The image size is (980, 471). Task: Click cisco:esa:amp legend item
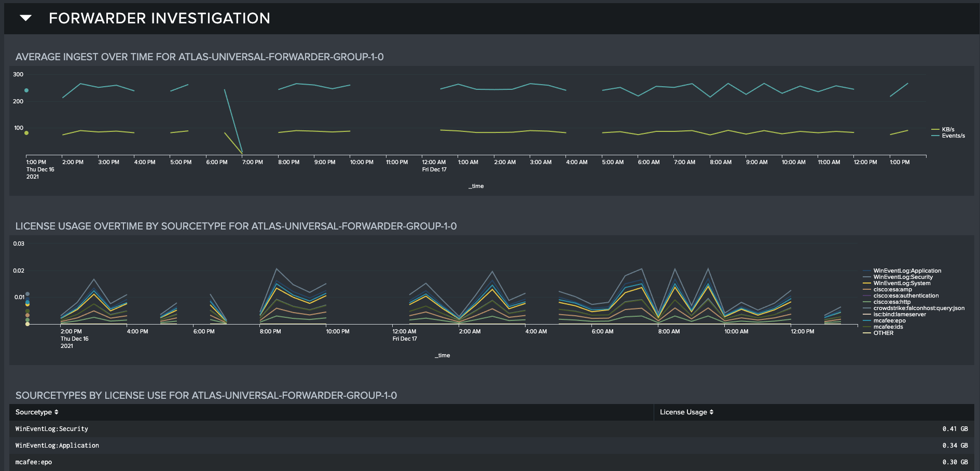click(x=892, y=289)
